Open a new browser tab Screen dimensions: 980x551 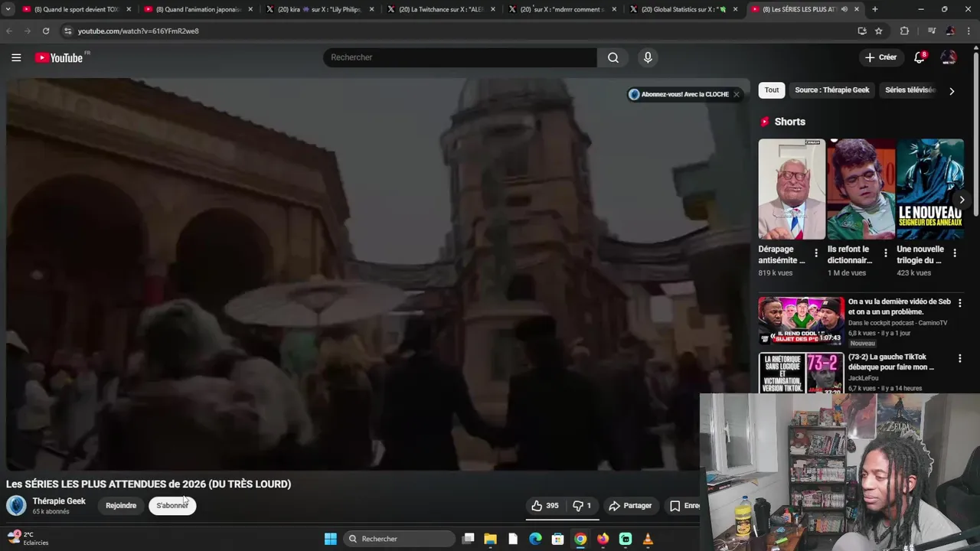[874, 9]
